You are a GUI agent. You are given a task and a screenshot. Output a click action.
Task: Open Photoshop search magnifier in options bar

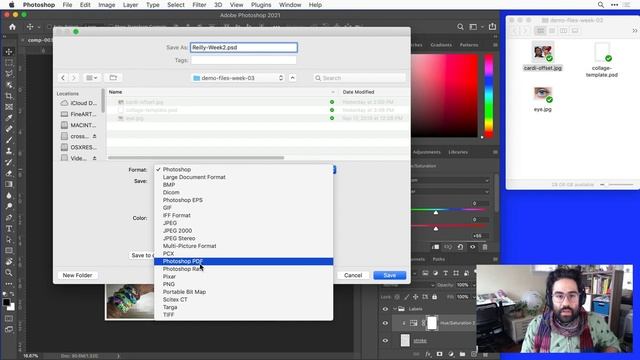click(460, 27)
